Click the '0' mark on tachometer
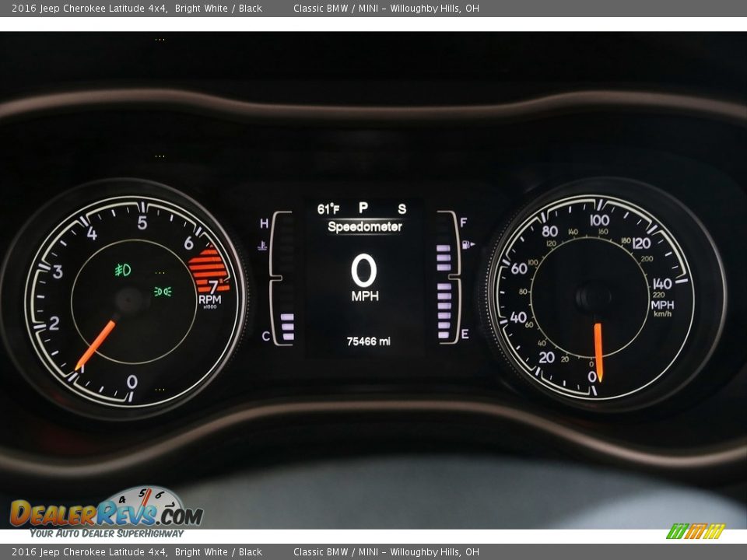 [132, 381]
